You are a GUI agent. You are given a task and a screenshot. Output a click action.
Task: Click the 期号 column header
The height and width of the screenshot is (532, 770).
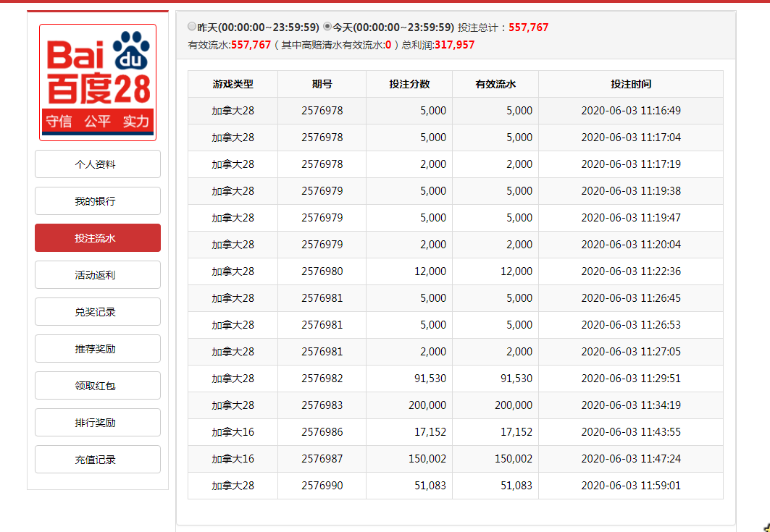(322, 84)
